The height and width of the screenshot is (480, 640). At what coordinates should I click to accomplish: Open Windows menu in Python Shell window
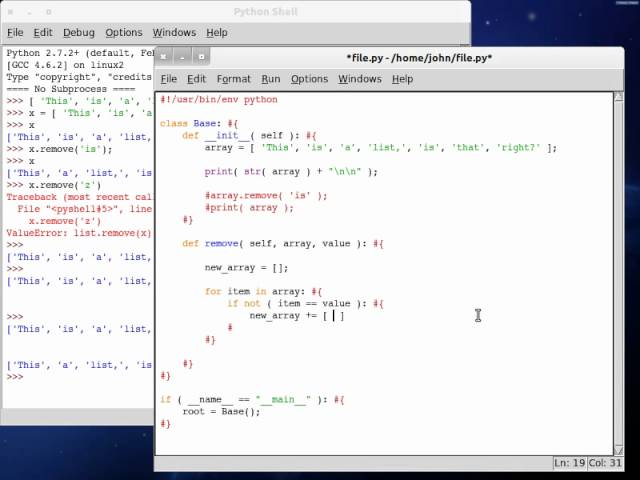pyautogui.click(x=174, y=33)
